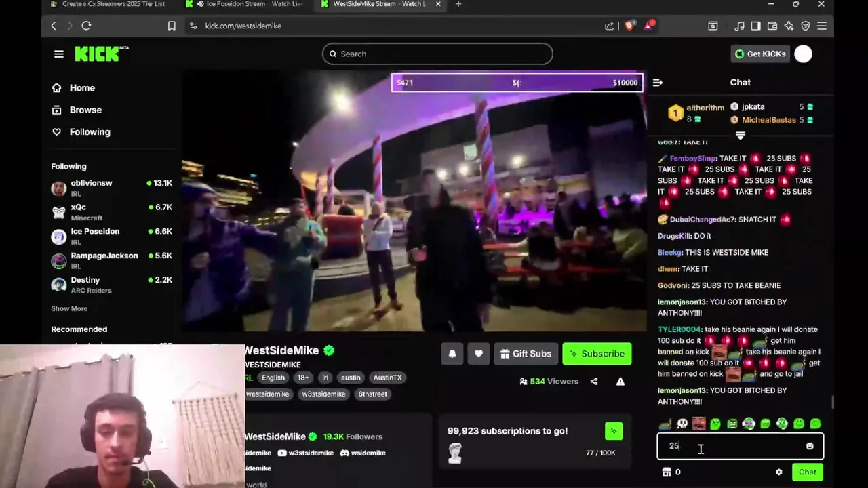
Task: Click the share page icon in address bar
Action: point(609,26)
